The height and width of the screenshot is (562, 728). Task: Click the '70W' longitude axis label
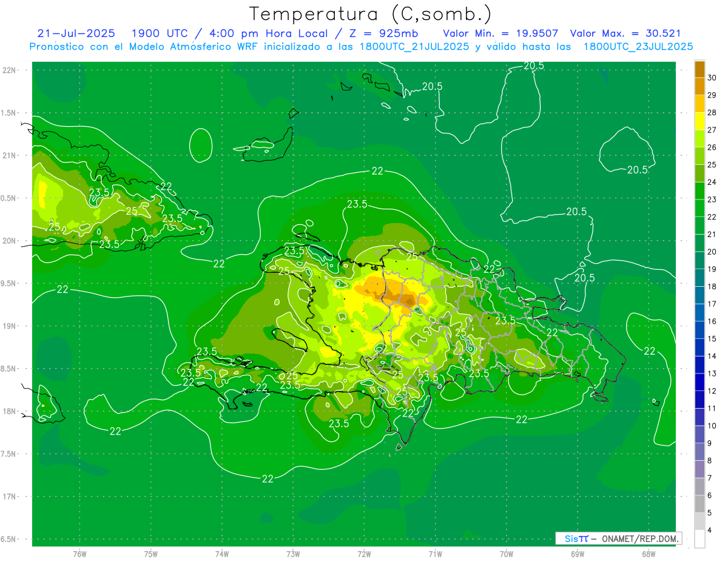tap(507, 554)
